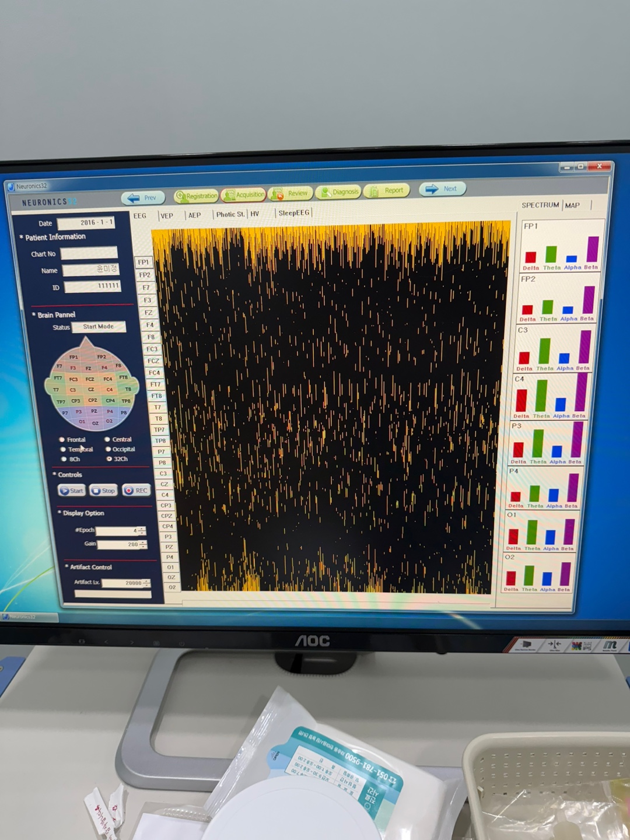Start the EEG acquisition
The width and height of the screenshot is (630, 840).
72,491
